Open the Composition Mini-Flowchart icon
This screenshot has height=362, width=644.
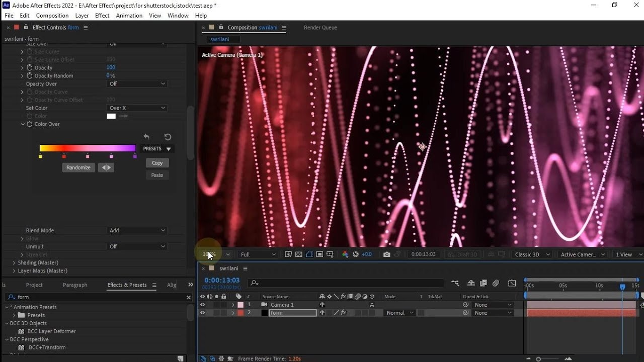coord(455,284)
